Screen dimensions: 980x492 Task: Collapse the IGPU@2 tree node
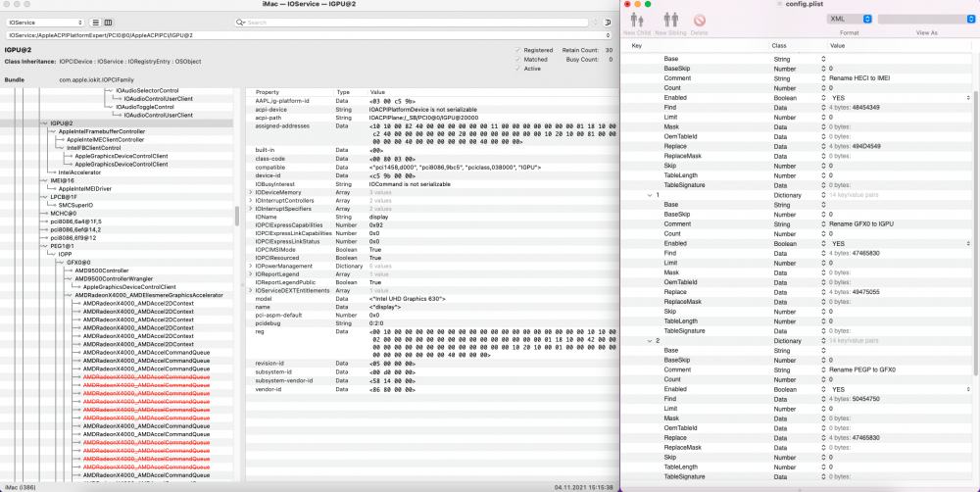tap(44, 123)
